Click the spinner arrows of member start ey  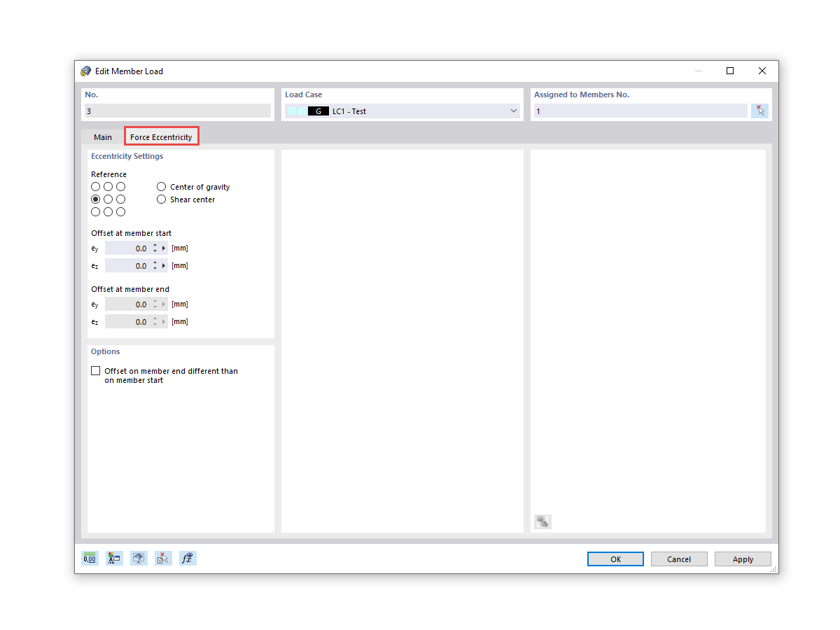pos(155,248)
